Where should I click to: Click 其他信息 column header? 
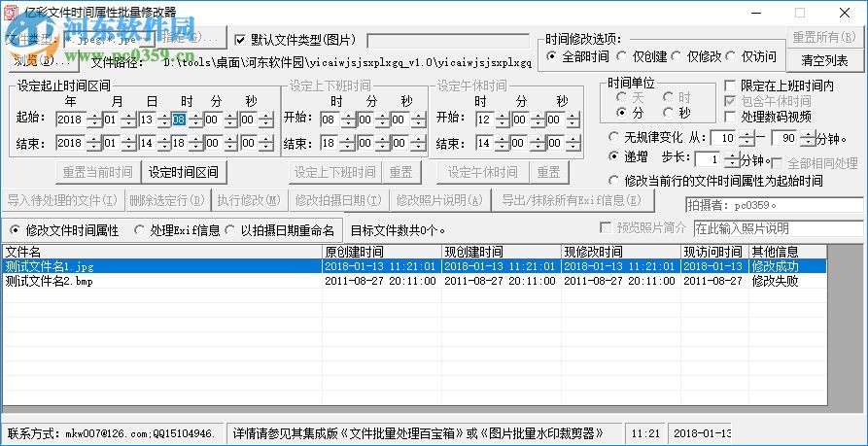click(x=787, y=253)
